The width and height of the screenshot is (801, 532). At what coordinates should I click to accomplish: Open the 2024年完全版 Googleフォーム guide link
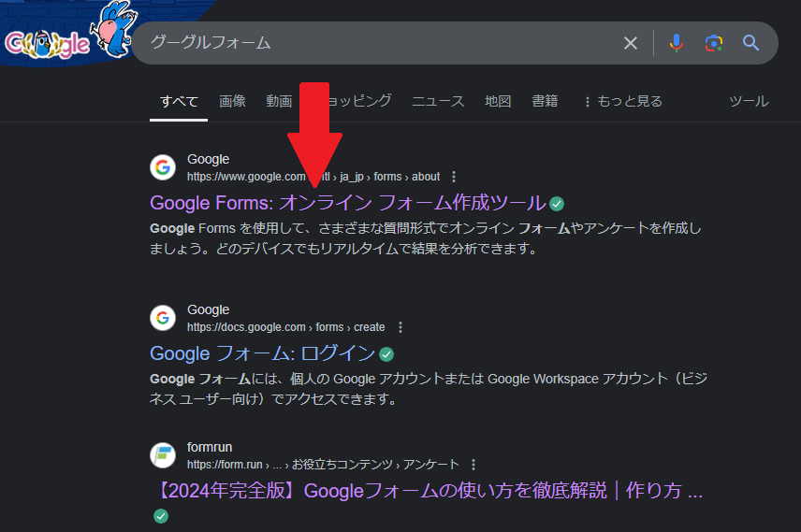[x=426, y=491]
